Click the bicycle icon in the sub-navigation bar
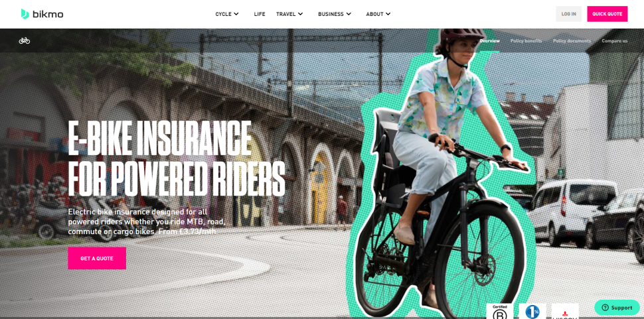Viewport: 644px width, 319px height. tap(24, 40)
